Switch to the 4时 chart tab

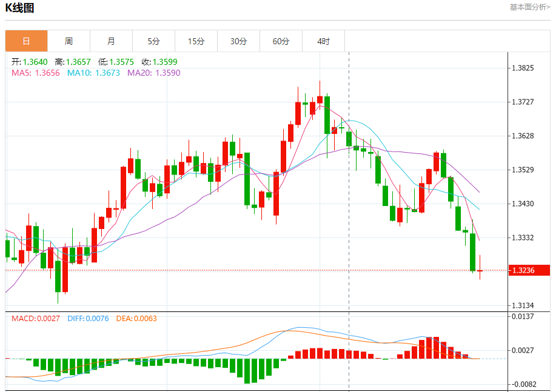click(323, 41)
